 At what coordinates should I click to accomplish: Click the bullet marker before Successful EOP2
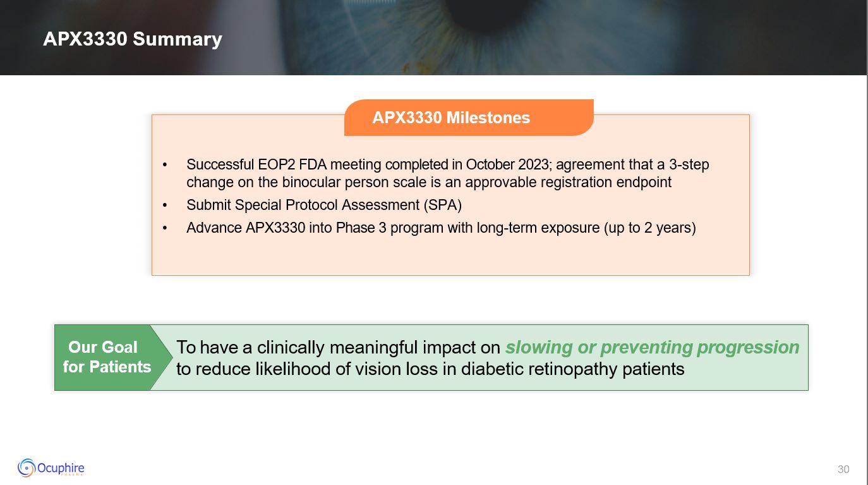point(166,165)
